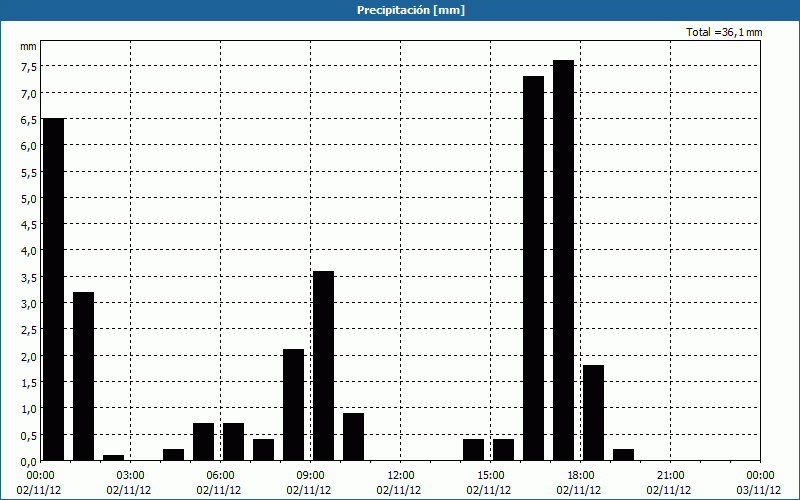Click the '00:00' label dated 03/11/12

(760, 476)
